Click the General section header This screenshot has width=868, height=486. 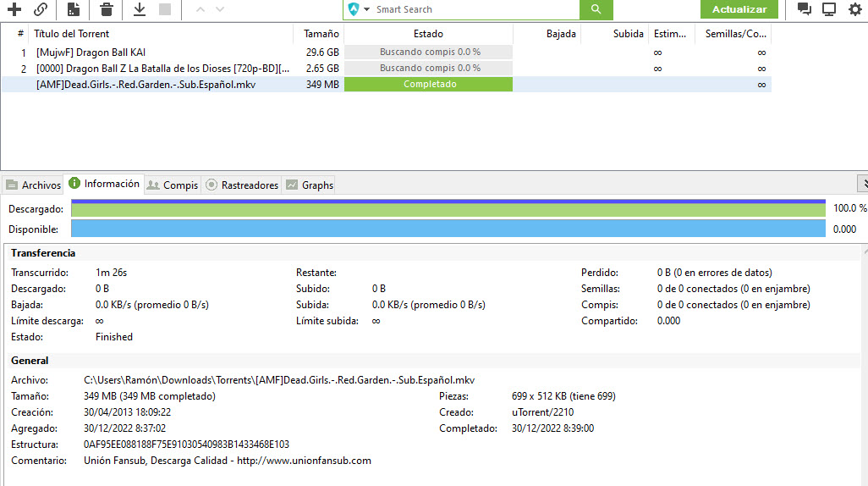[30, 361]
